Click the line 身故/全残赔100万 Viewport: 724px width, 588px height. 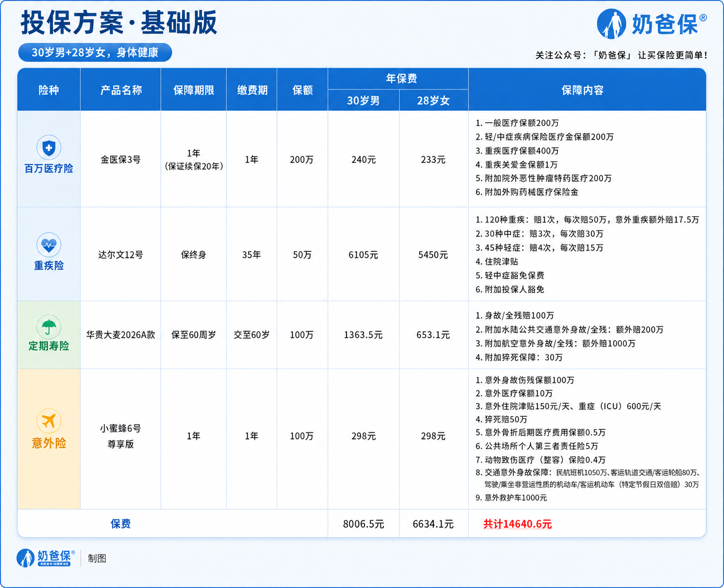[514, 315]
